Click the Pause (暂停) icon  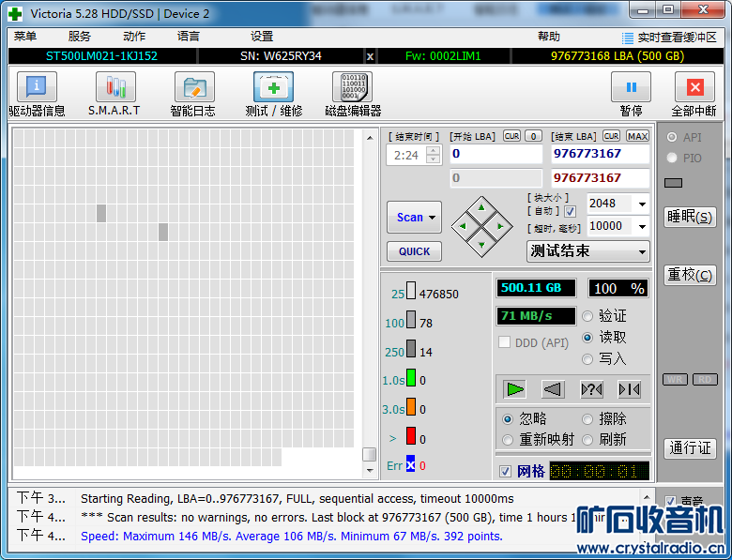(x=632, y=87)
